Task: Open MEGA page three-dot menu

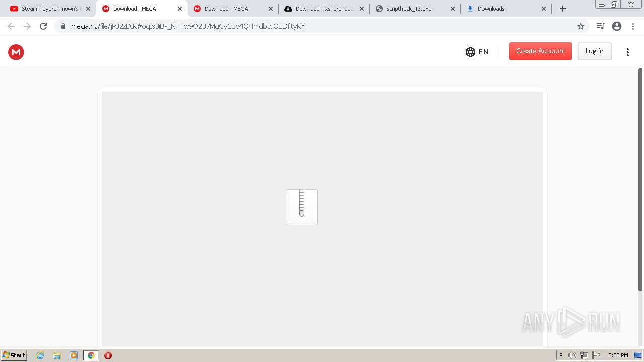Action: 628,52
